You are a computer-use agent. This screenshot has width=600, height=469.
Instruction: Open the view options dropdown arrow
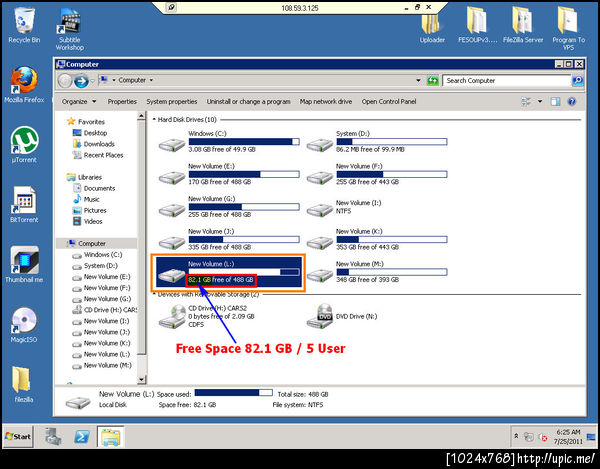click(x=540, y=101)
